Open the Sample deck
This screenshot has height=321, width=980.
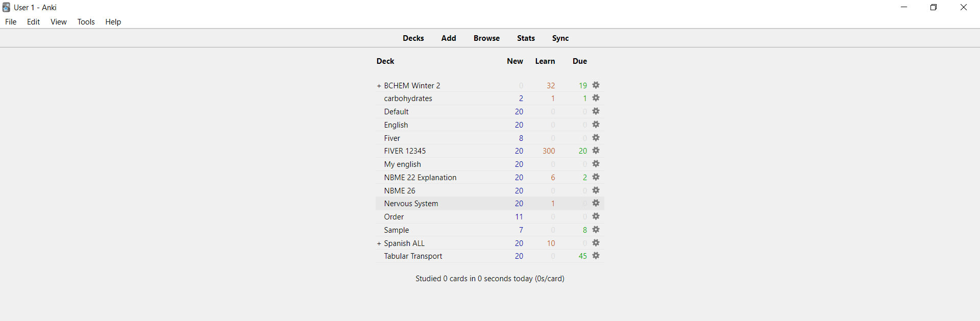[396, 230]
